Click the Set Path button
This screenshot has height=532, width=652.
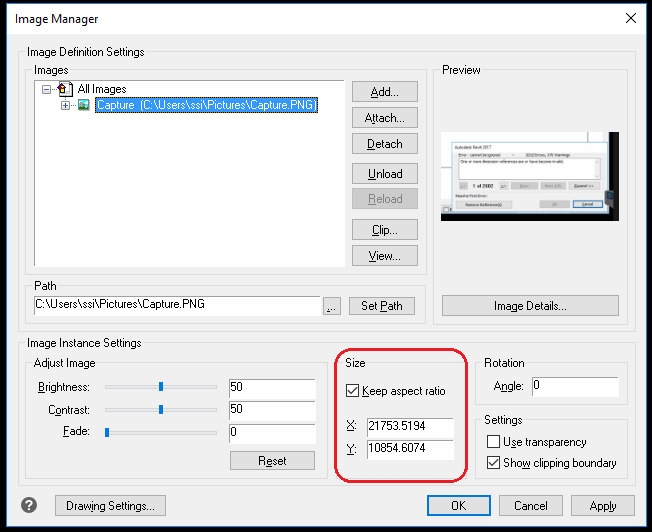[x=382, y=306]
